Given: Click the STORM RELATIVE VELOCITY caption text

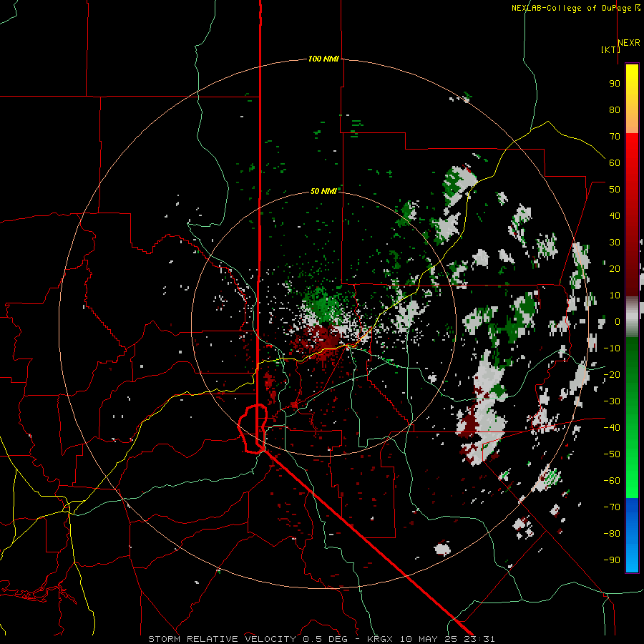Looking at the screenshot, I should pyautogui.click(x=222, y=639).
